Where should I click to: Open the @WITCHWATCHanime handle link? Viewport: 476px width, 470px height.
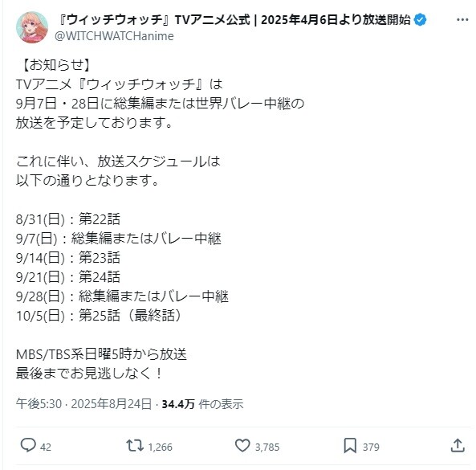point(114,36)
